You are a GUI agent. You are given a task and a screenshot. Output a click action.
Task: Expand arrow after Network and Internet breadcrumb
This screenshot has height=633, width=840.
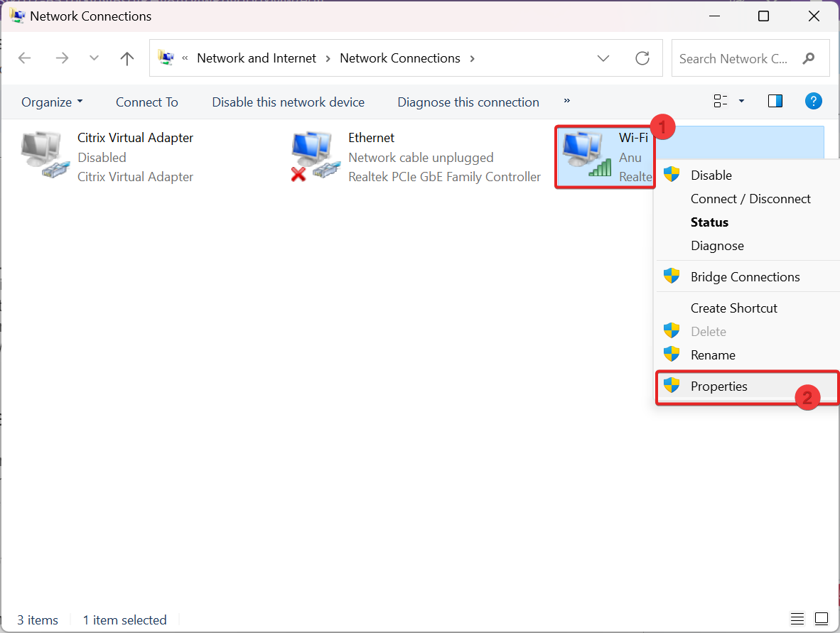(328, 58)
